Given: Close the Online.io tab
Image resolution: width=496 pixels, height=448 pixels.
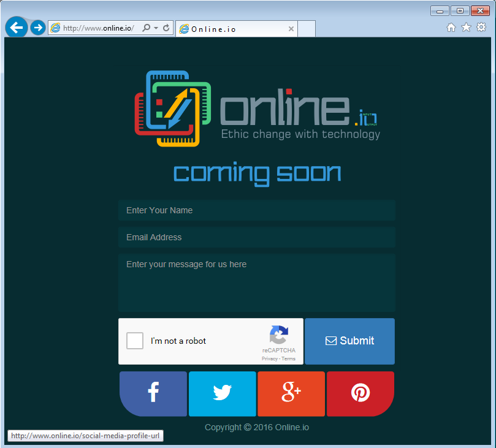Looking at the screenshot, I should click(x=291, y=29).
